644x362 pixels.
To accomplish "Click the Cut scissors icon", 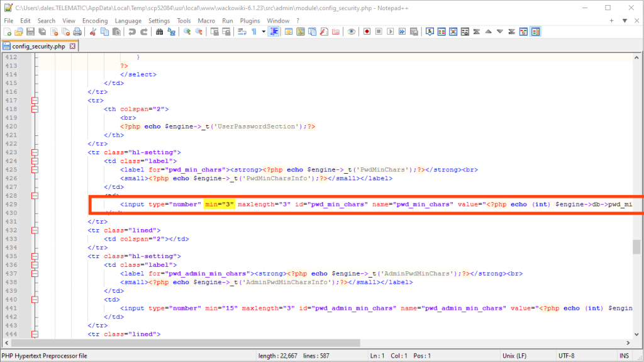I will click(93, 31).
